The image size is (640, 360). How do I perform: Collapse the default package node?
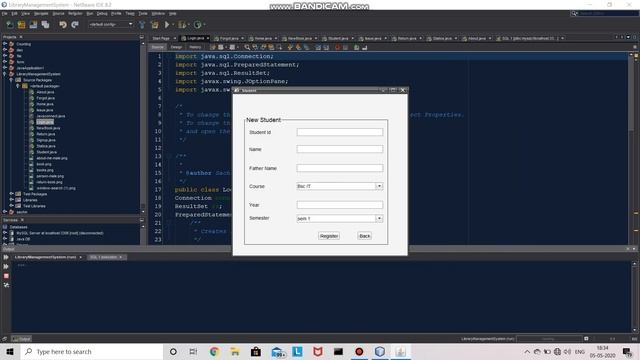(18, 86)
